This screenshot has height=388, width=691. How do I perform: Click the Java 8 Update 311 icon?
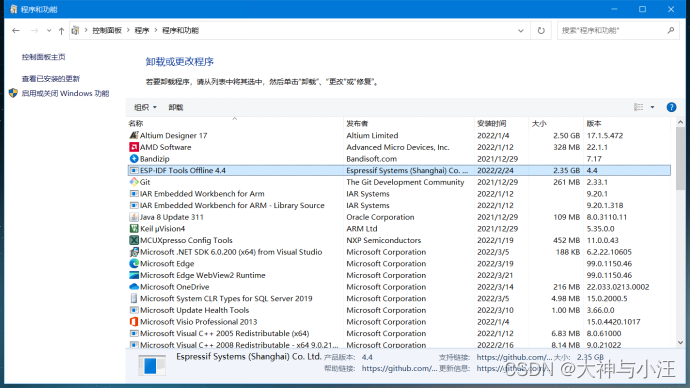click(x=134, y=217)
